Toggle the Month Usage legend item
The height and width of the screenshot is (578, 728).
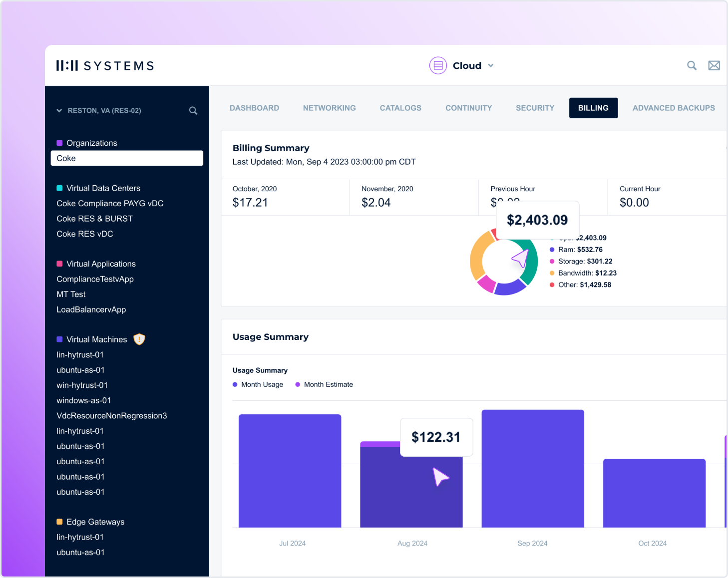258,384
